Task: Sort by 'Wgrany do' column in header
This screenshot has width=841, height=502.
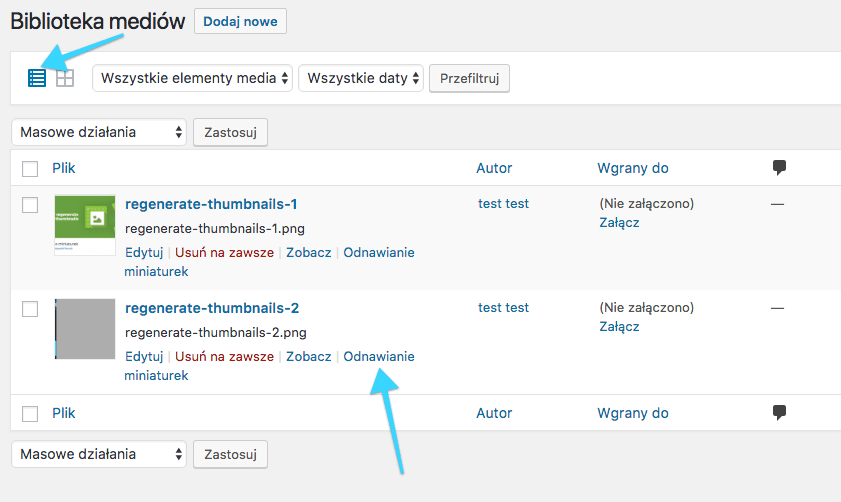Action: click(x=633, y=168)
